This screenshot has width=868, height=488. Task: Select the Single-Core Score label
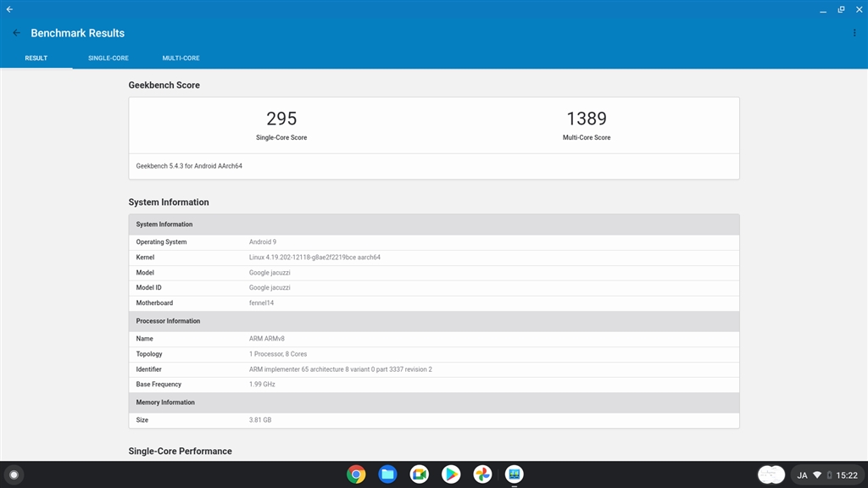[281, 138]
